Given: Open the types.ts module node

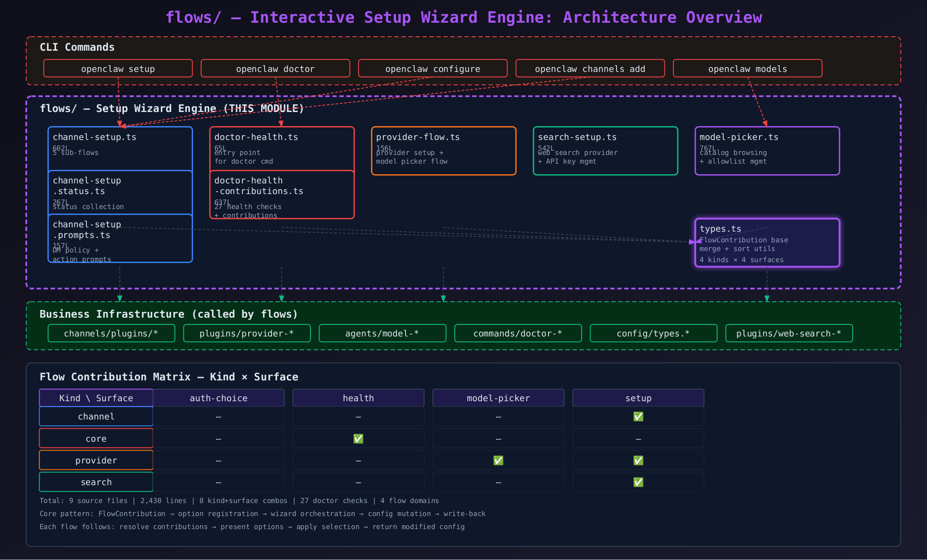Looking at the screenshot, I should coord(767,243).
